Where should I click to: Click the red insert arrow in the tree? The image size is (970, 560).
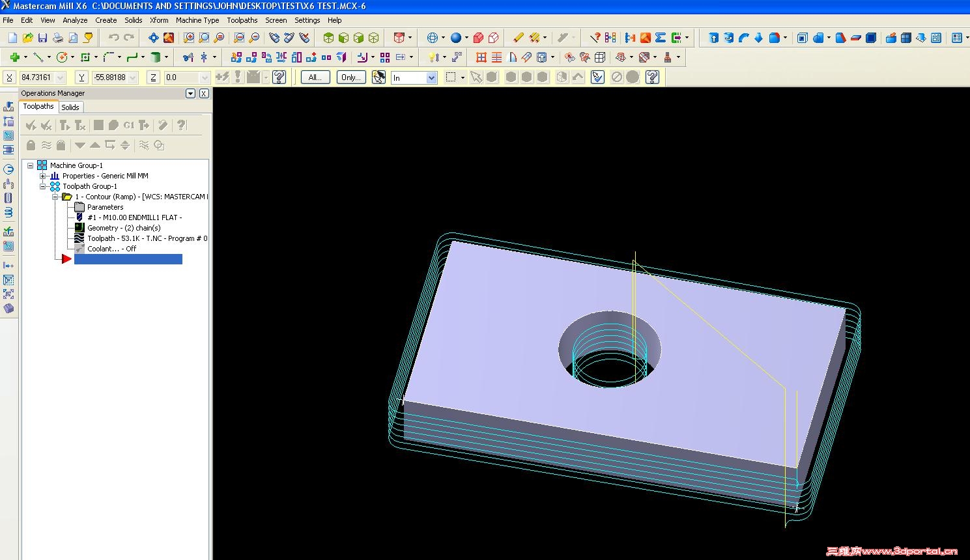[x=66, y=259]
